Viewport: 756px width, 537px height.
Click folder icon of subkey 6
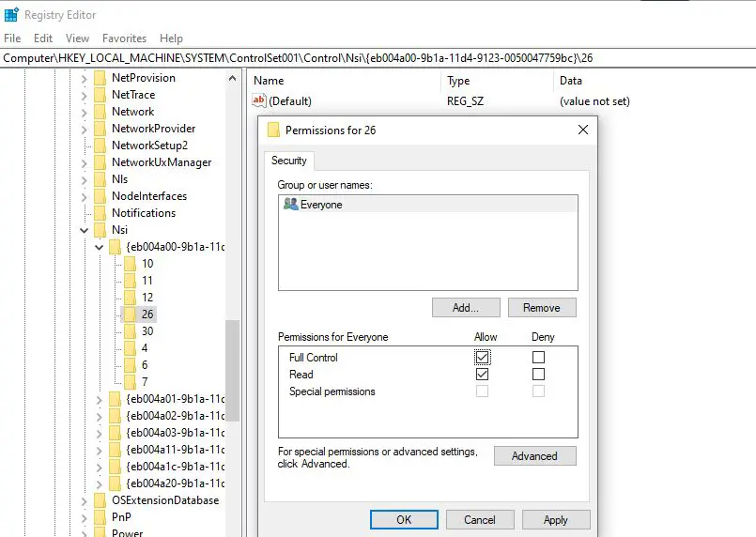tap(130, 365)
